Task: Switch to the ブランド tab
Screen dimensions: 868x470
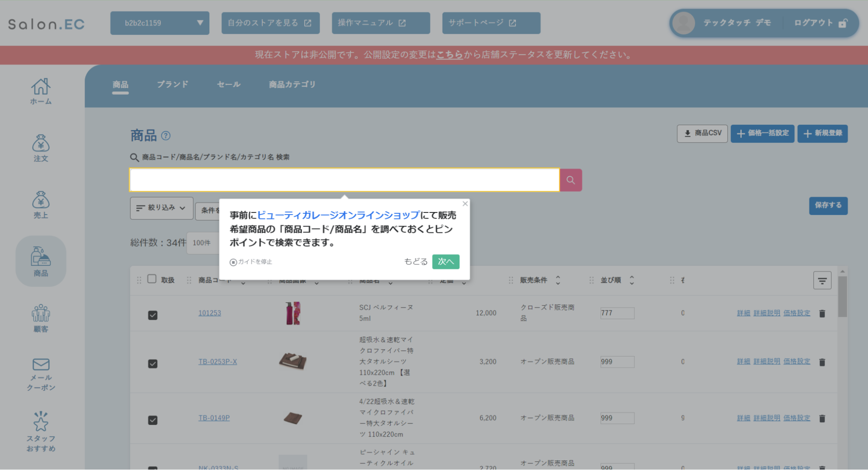Action: pos(172,84)
